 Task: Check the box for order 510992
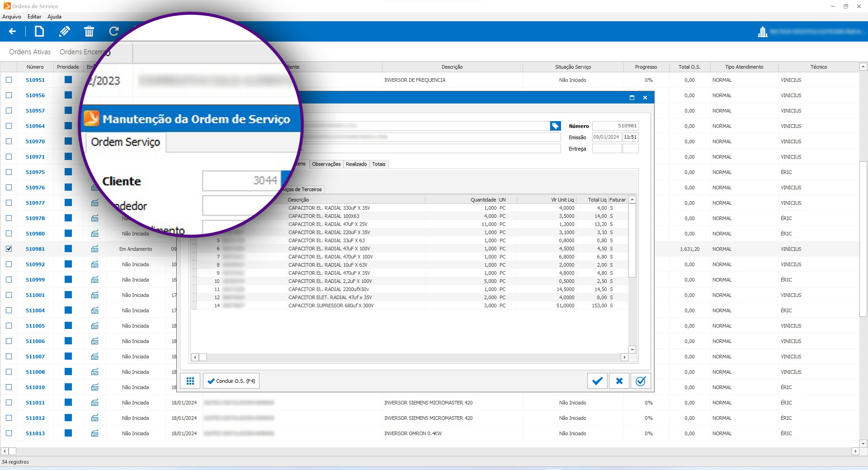tap(9, 264)
